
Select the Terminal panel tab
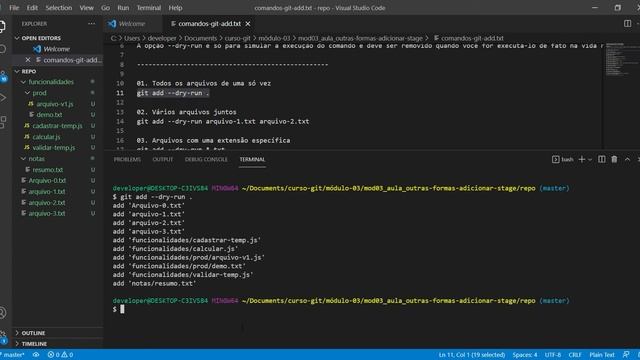[252, 159]
